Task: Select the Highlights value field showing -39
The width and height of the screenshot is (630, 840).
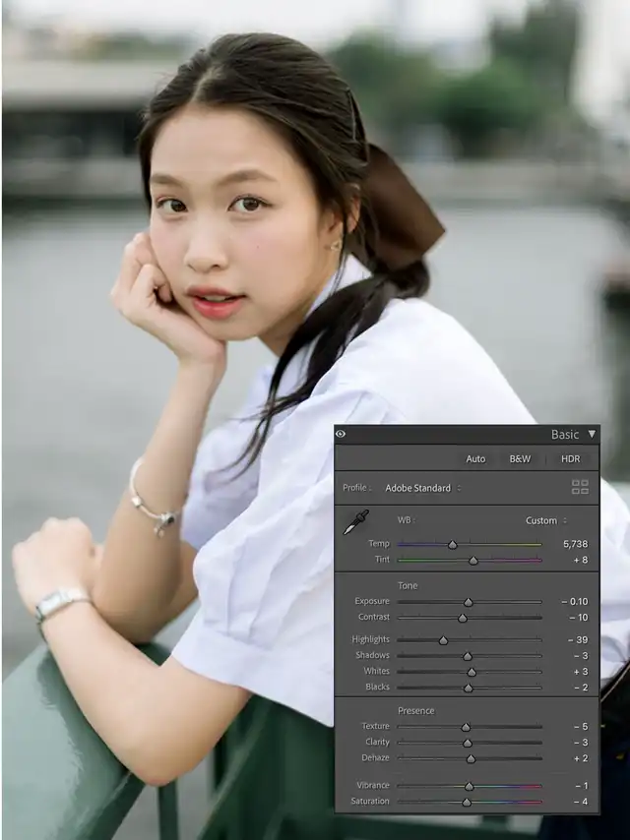Action: (578, 639)
